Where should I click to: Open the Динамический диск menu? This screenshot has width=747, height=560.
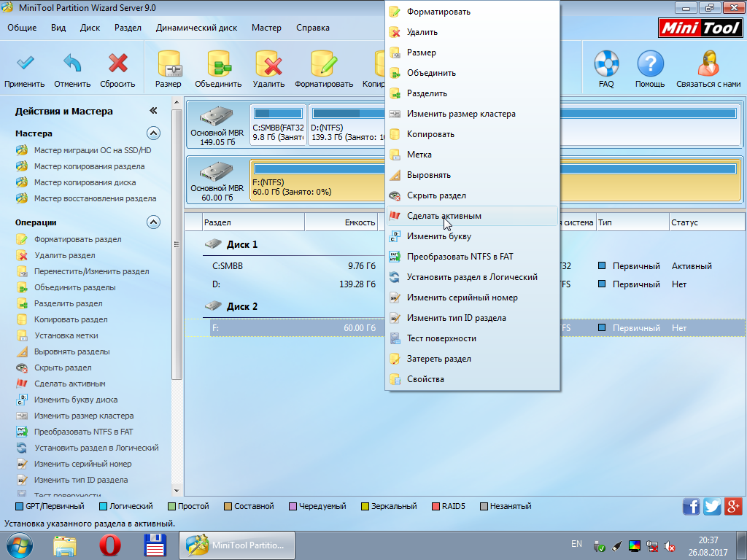[196, 28]
